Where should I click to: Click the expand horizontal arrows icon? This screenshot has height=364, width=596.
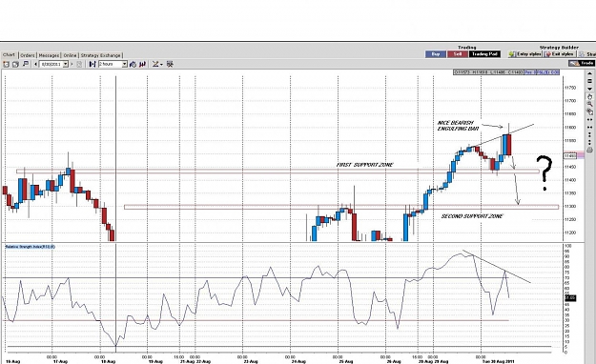(x=589, y=120)
